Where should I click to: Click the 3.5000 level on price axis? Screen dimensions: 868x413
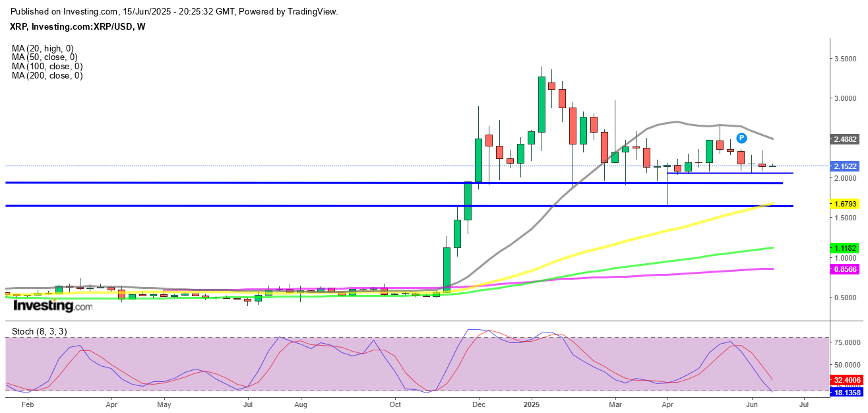846,59
